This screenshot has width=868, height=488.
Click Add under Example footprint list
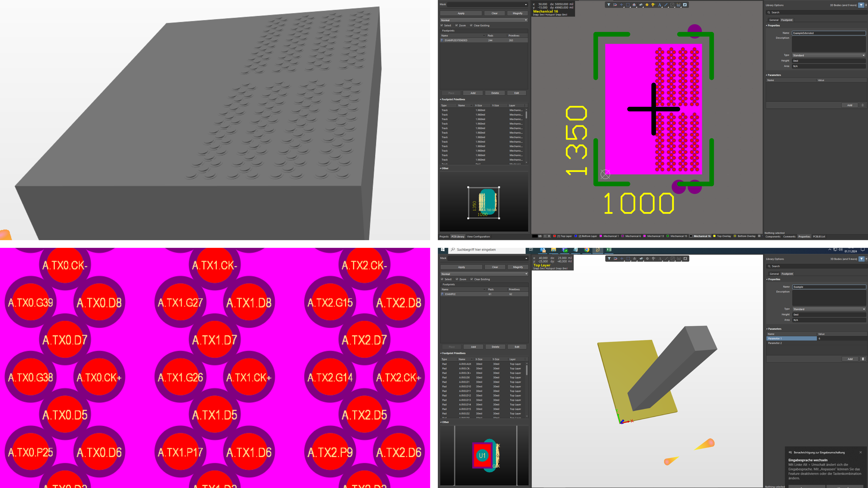(x=473, y=347)
